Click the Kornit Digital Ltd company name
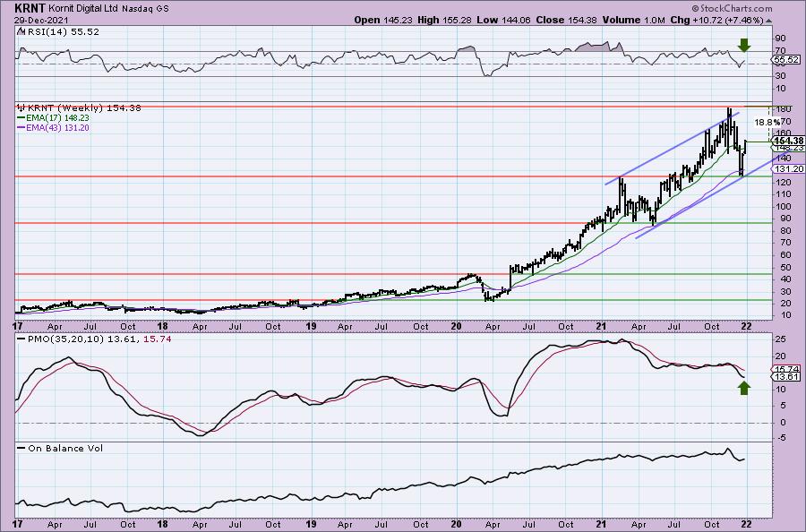Screen dimensions: 806x532 [85, 9]
